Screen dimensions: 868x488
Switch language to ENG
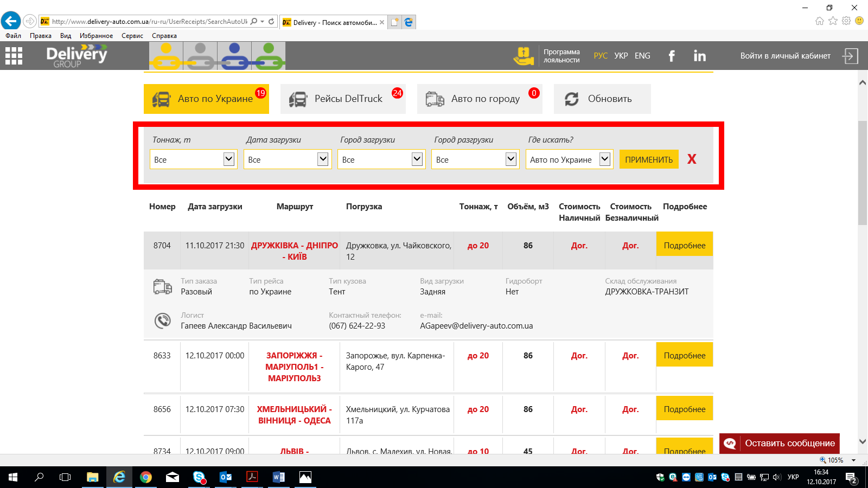pos(642,56)
